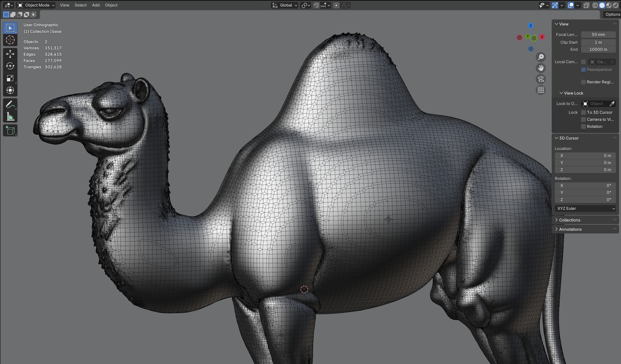Open the Object Mode dropdown
Viewport: 621px width, 364px height.
click(x=36, y=5)
